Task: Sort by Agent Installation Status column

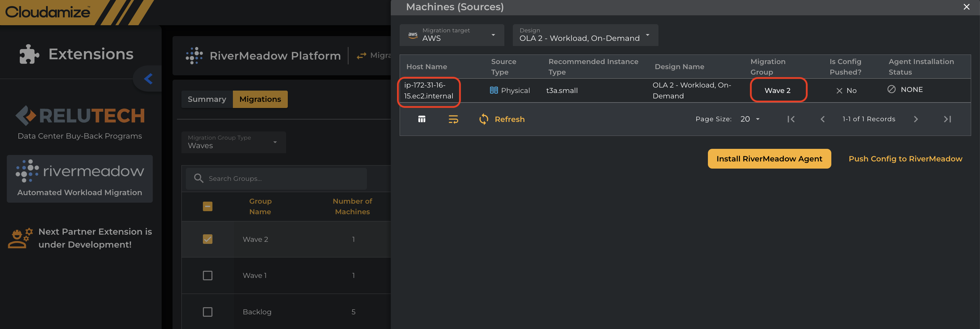Action: point(921,67)
